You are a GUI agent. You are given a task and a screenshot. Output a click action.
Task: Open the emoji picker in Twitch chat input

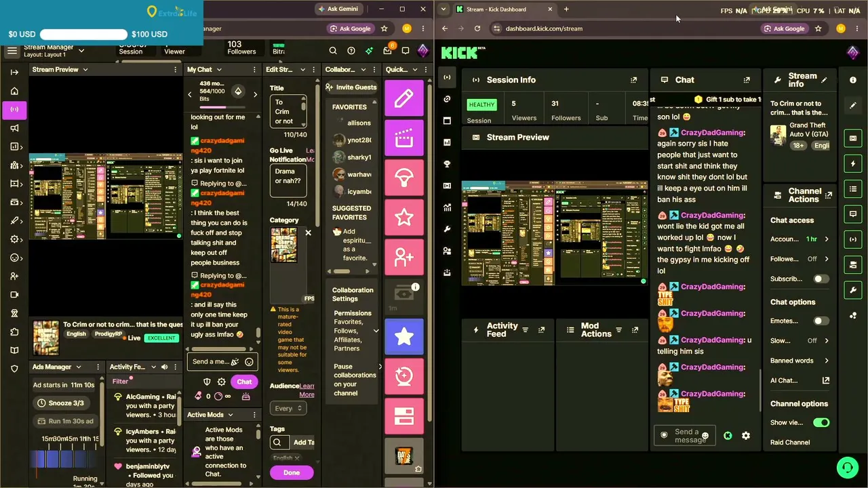[x=249, y=362]
